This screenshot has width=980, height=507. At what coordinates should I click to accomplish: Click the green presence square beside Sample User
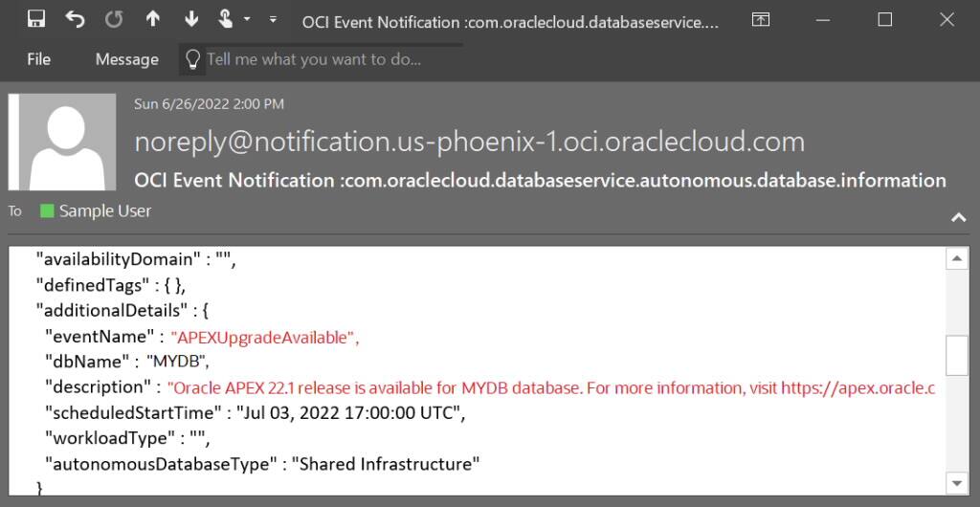47,211
